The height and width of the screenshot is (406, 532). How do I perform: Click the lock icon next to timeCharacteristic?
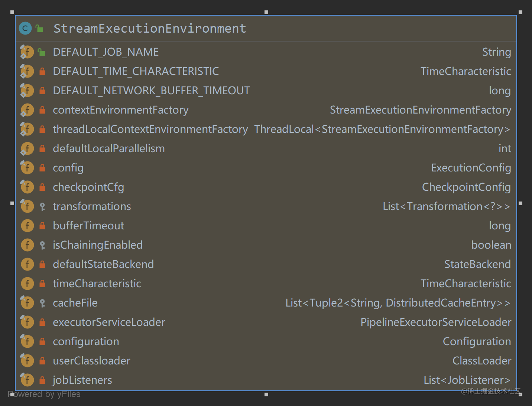coord(42,284)
